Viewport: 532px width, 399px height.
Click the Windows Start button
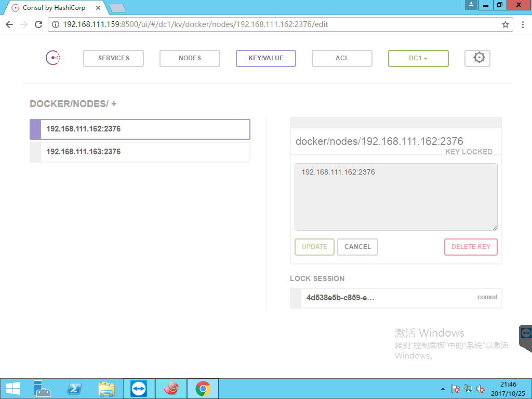[12, 388]
